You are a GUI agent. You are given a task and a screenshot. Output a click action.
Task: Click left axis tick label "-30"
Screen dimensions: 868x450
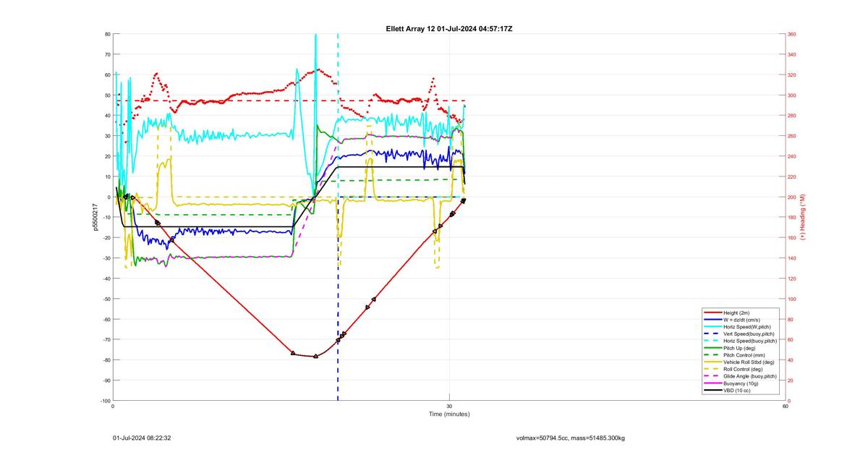coord(106,258)
